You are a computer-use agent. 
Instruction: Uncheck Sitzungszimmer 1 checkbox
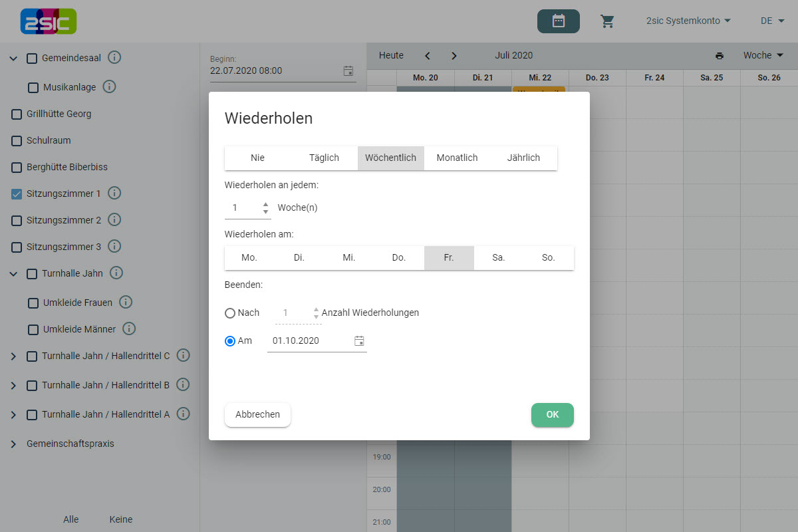pos(17,194)
